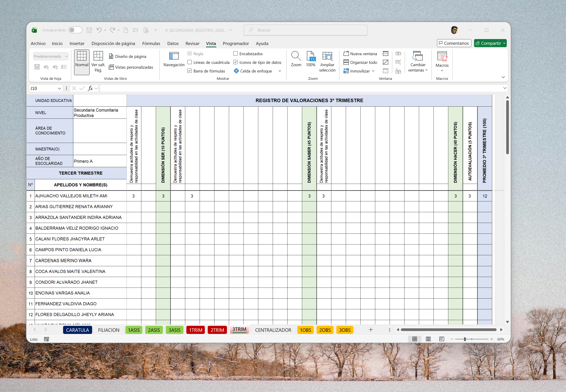Image resolution: width=566 pixels, height=392 pixels.
Task: Select Diseño de página status bar view
Action: tap(428, 339)
